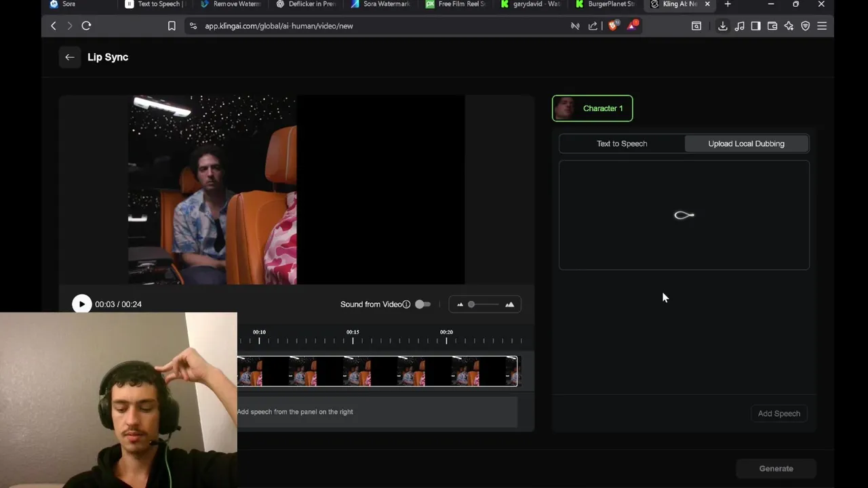This screenshot has width=868, height=488.
Task: Click the share icon in the address bar
Action: (x=593, y=26)
